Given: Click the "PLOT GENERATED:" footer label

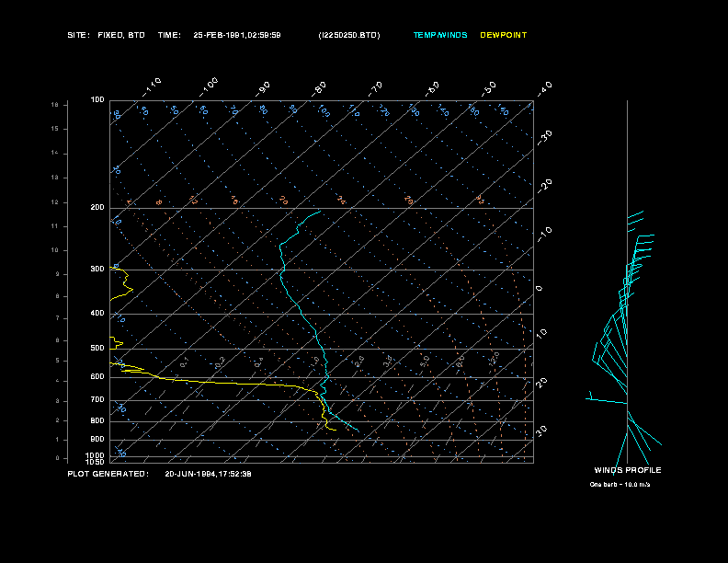Looking at the screenshot, I should click(108, 474).
